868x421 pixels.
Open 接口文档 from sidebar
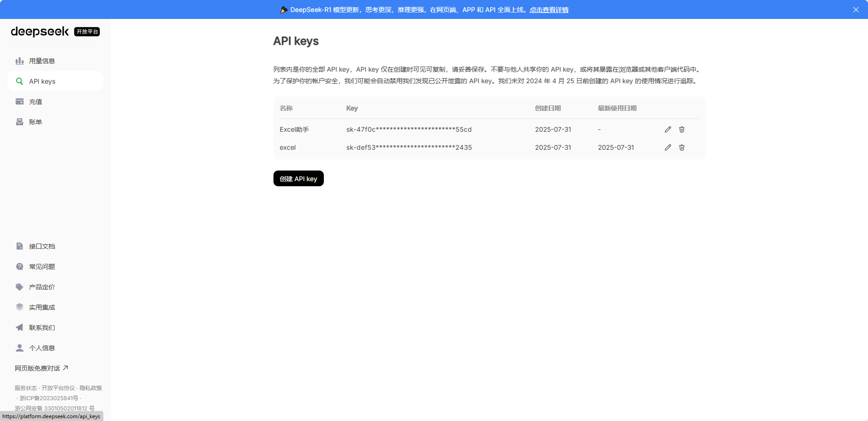pos(55,246)
